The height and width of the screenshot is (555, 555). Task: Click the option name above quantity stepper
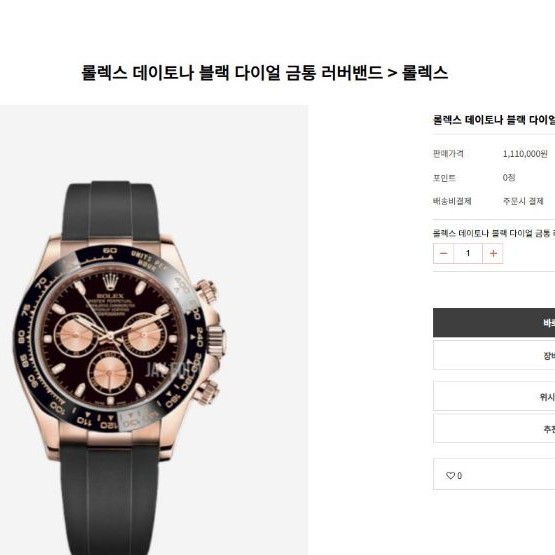tap(494, 233)
